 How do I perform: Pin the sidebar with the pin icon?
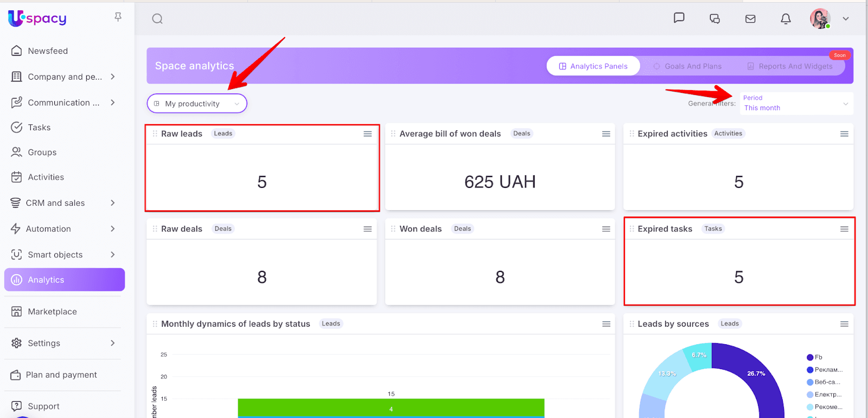[118, 17]
